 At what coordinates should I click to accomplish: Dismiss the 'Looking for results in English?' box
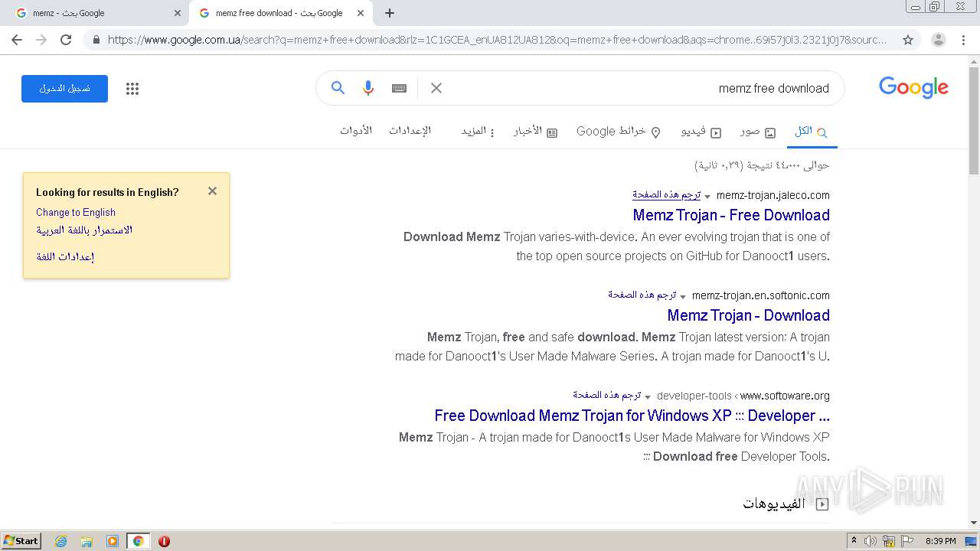tap(212, 191)
